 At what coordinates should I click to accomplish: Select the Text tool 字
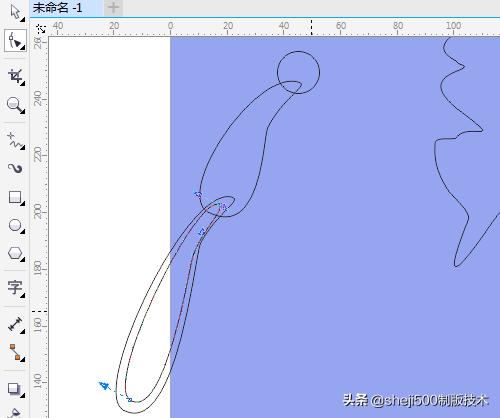pyautogui.click(x=15, y=287)
